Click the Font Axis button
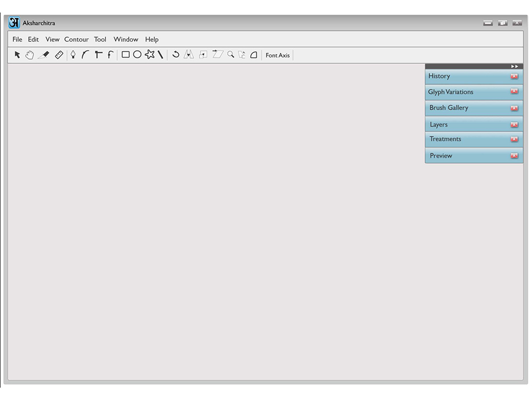The width and height of the screenshot is (532, 399). point(278,55)
